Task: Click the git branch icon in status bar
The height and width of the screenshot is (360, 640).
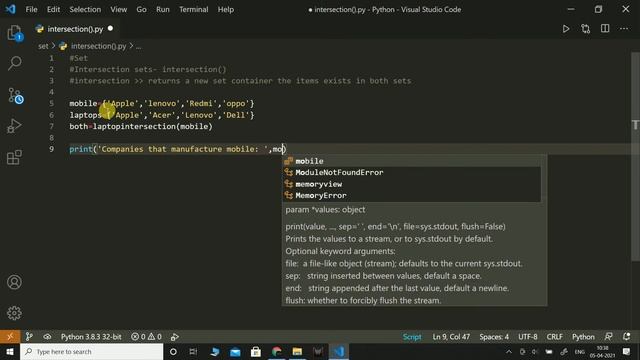Action: (x=29, y=337)
